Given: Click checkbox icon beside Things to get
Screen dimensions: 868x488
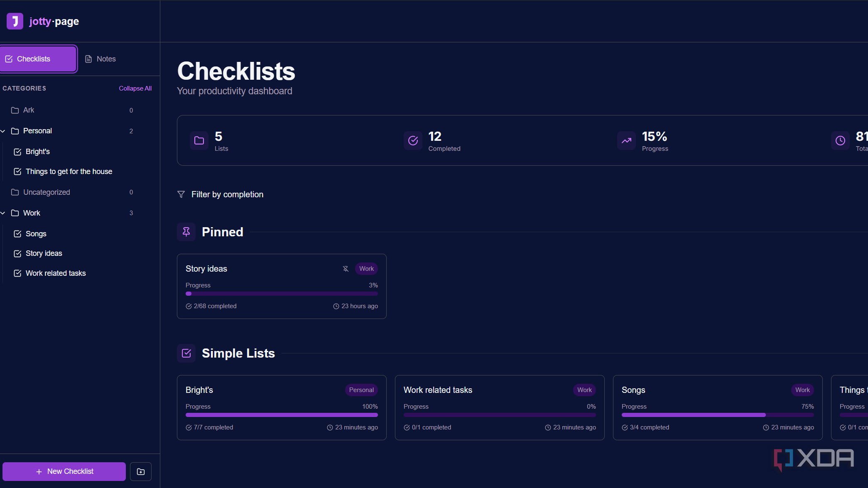Looking at the screenshot, I should click(x=17, y=172).
